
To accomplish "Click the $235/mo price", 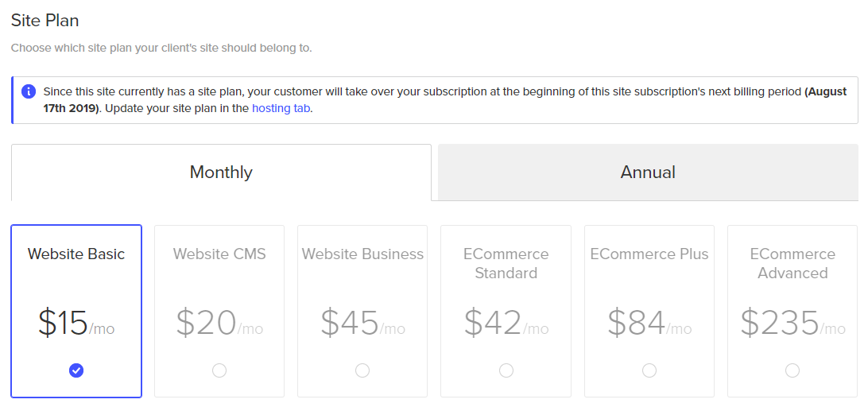I will [x=792, y=323].
